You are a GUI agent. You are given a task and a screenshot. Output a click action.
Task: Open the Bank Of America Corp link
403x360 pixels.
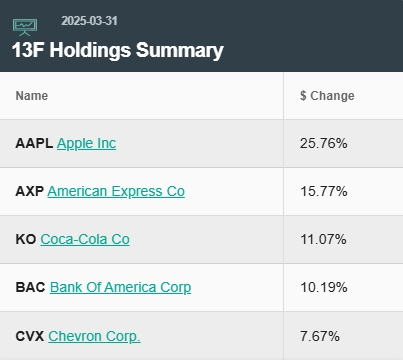tap(120, 288)
